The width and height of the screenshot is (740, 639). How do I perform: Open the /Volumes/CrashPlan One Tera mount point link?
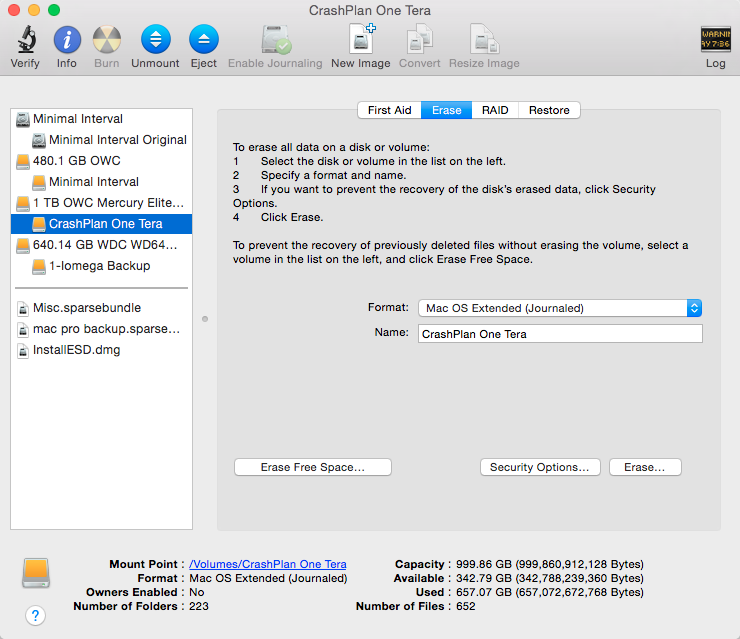pos(268,564)
